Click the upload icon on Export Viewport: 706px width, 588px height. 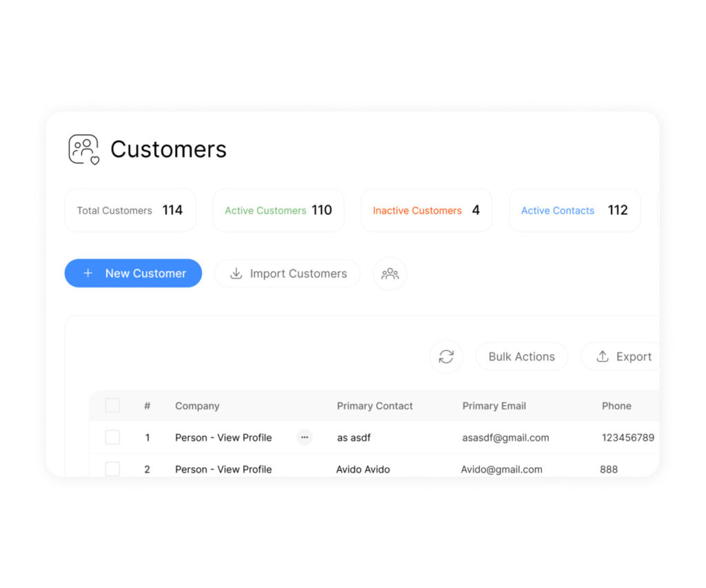coord(602,356)
